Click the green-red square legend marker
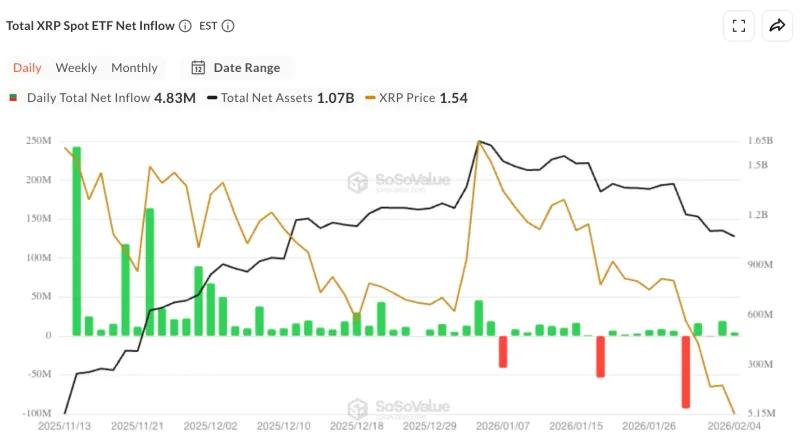Viewport: 800px width, 438px height. coord(14,98)
